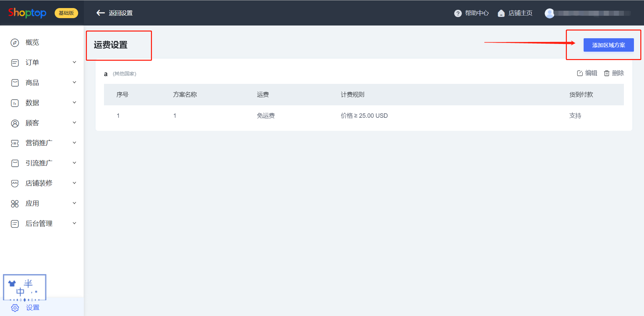Click the Apps icon beside 应用
Image resolution: width=644 pixels, height=316 pixels.
click(x=15, y=204)
